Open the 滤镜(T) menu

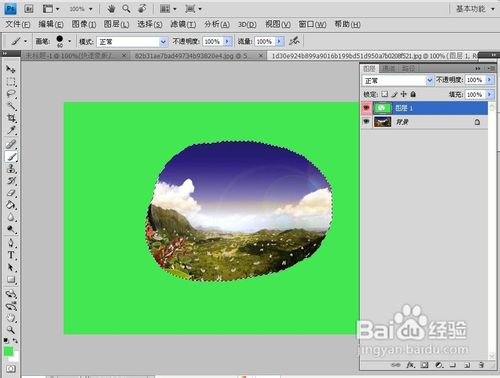[x=183, y=24]
